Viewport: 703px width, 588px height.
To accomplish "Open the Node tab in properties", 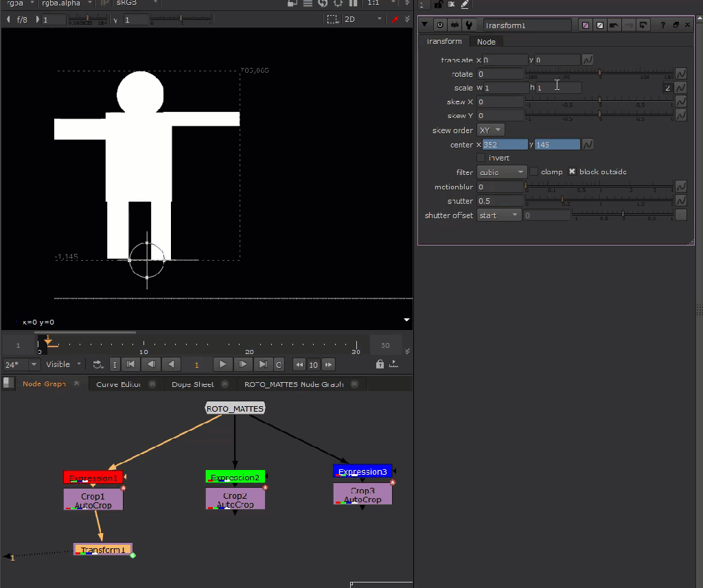I will (486, 42).
